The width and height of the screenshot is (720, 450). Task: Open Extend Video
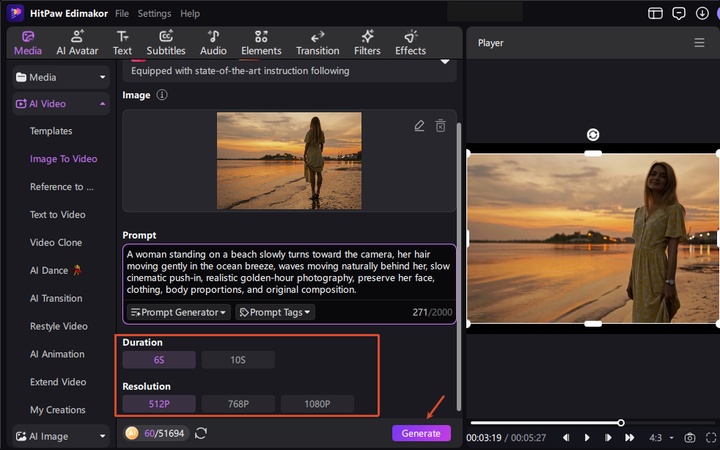tap(58, 382)
